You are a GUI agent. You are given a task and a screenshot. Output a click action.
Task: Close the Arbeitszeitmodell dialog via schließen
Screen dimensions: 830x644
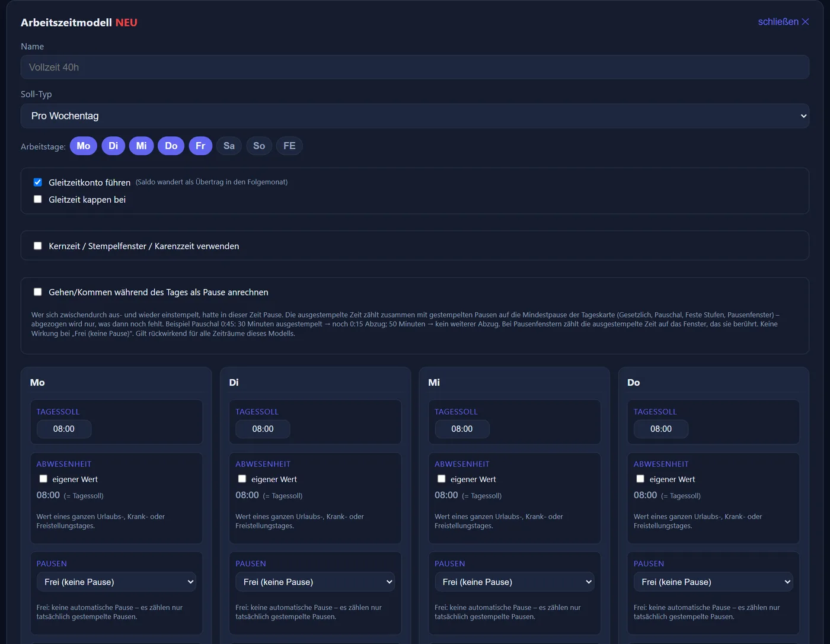[x=783, y=22]
